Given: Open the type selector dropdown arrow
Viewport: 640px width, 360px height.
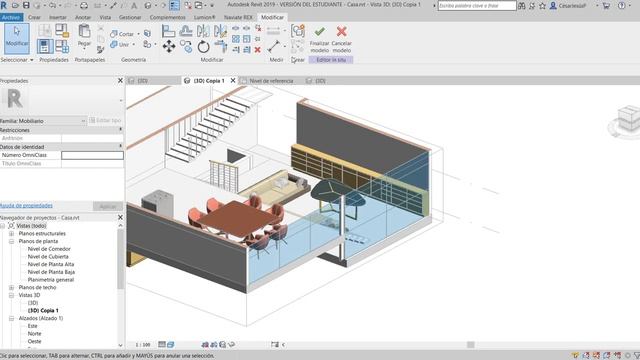Looking at the screenshot, I should point(120,100).
